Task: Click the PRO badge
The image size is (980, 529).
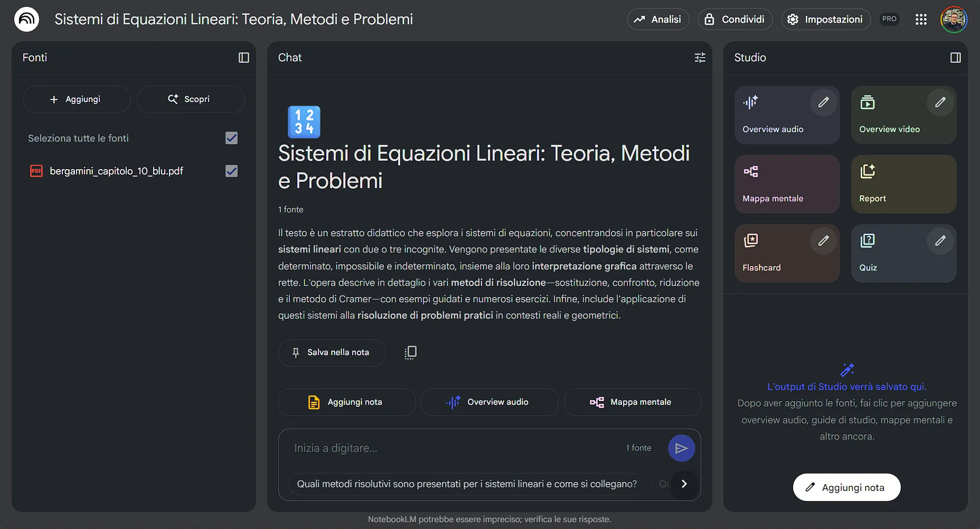Action: tap(890, 19)
